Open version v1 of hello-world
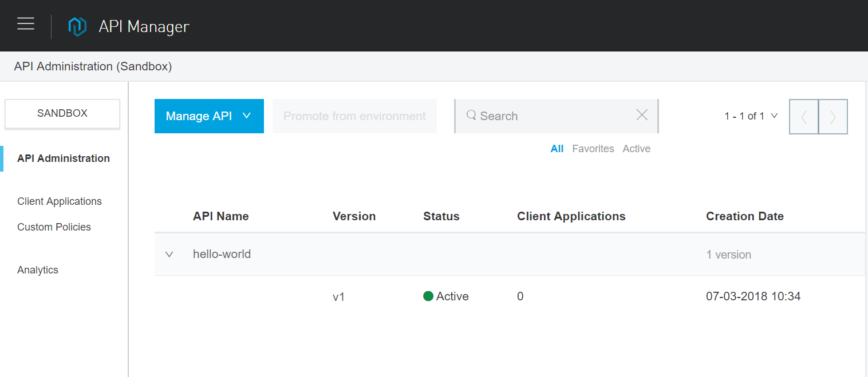Viewport: 868px width, 377px height. click(339, 296)
